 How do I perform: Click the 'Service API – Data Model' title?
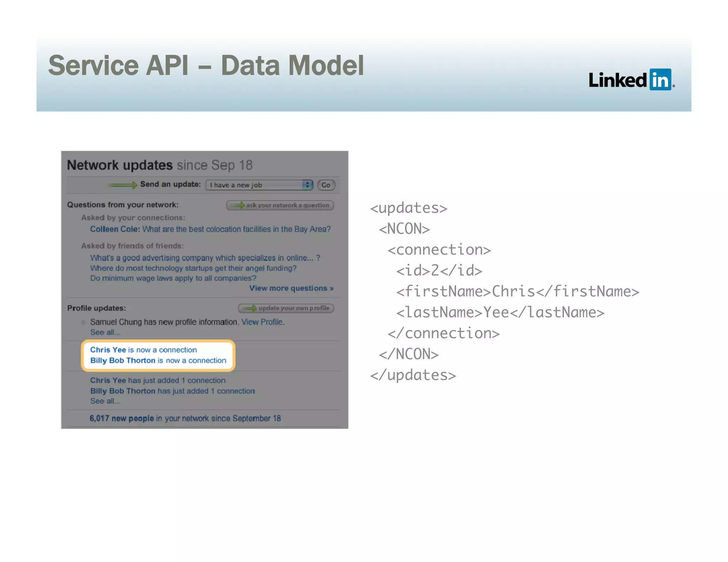coord(206,66)
